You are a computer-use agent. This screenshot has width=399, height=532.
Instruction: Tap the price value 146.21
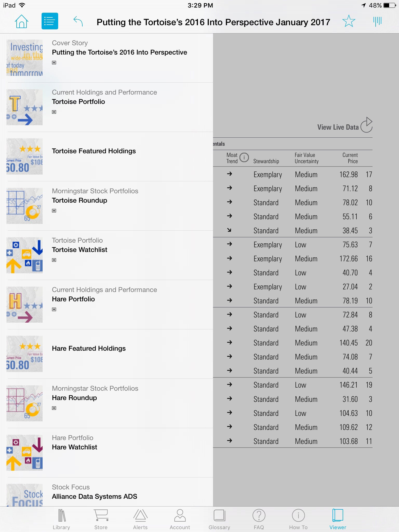coord(349,385)
